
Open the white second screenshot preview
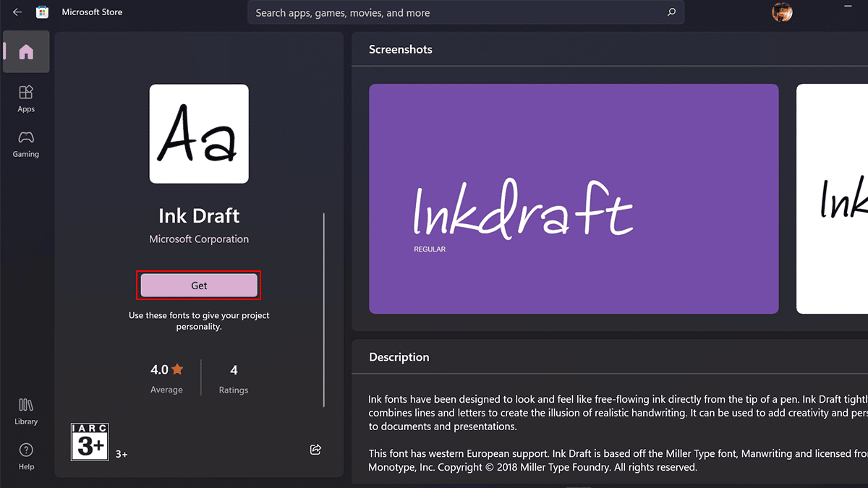pos(832,199)
